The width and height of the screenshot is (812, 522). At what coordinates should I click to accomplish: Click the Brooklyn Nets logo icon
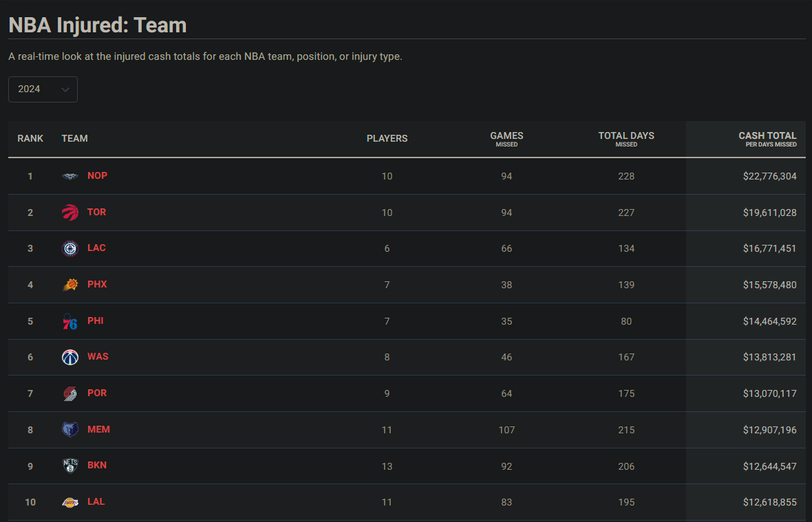click(70, 466)
